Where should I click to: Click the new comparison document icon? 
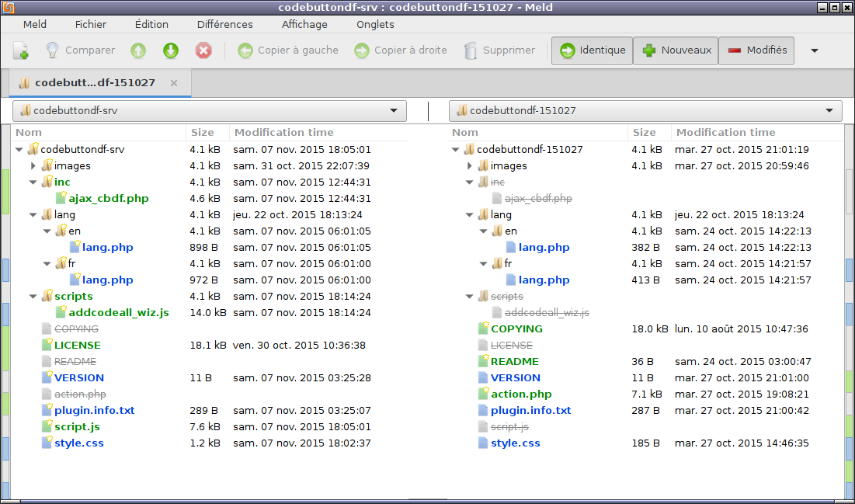click(21, 50)
